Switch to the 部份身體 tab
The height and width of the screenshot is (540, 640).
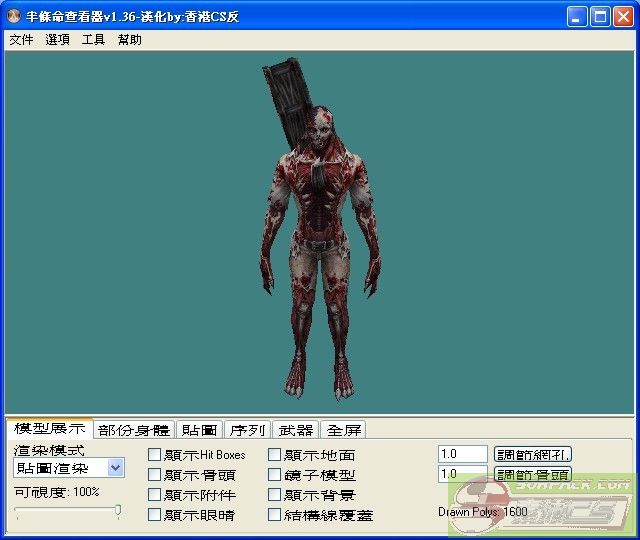(134, 430)
